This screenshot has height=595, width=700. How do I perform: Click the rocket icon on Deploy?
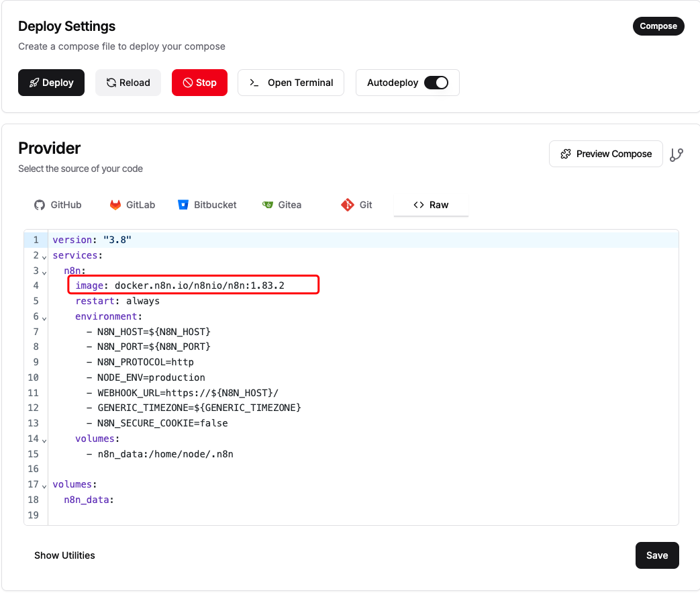[34, 83]
